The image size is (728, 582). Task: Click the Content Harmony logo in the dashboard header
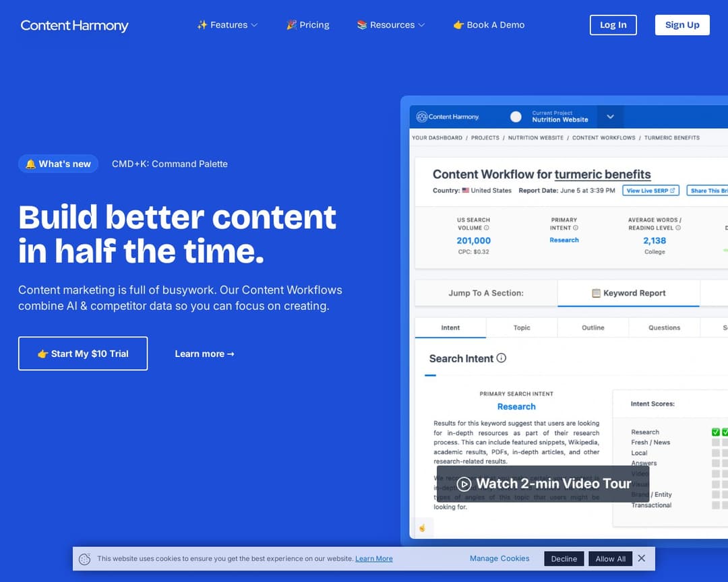[448, 117]
